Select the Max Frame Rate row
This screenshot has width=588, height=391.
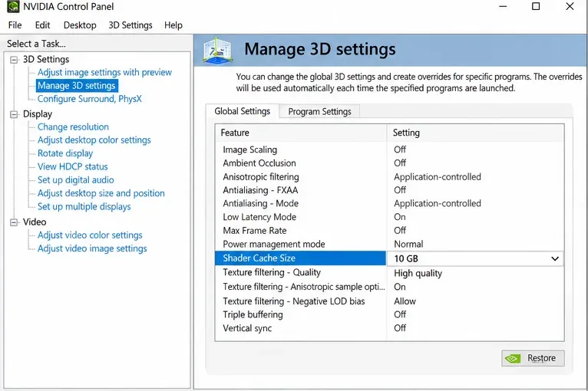coord(389,231)
